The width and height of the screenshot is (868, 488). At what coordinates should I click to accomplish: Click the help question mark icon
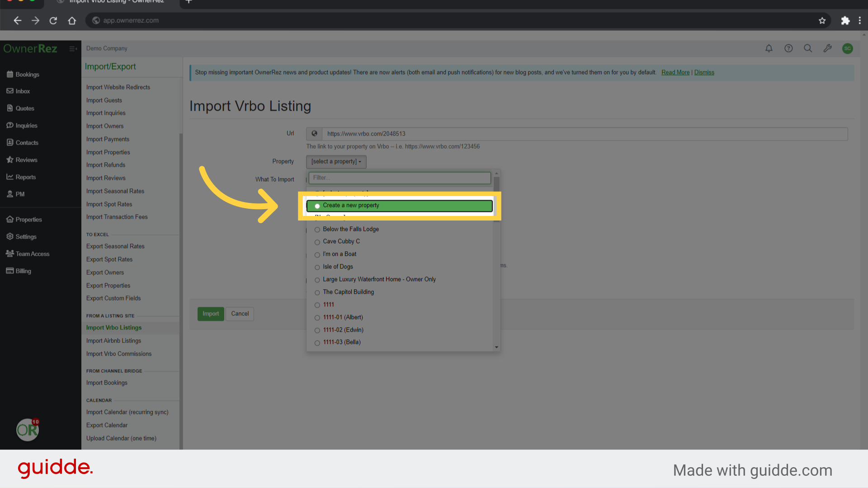[x=788, y=48]
